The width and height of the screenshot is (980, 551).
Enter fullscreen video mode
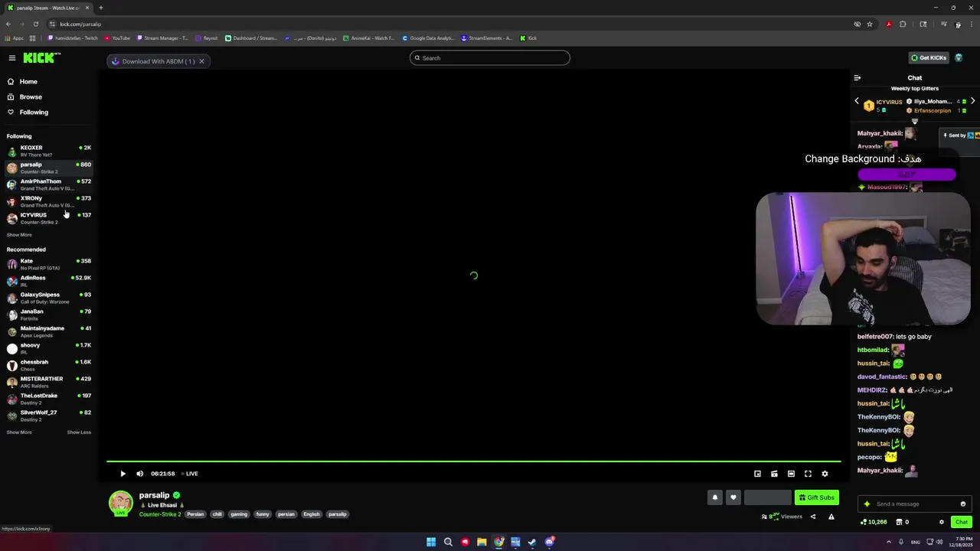(x=808, y=474)
